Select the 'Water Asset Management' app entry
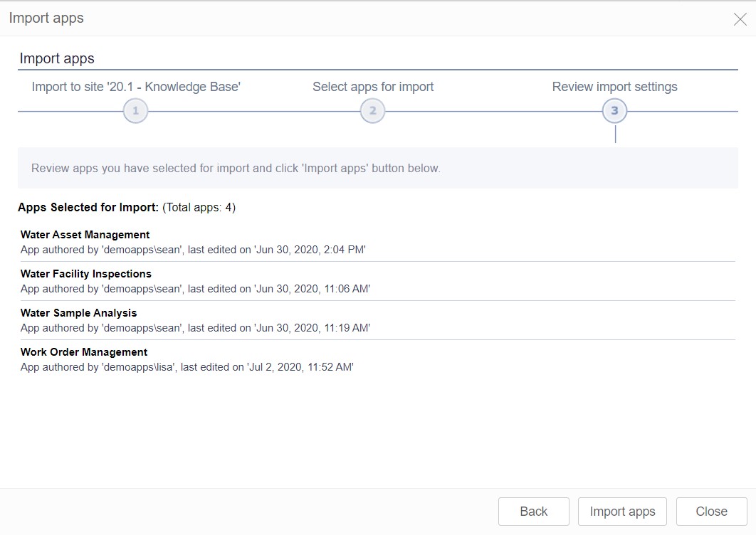Viewport: 756px width, 535px height. coord(85,234)
